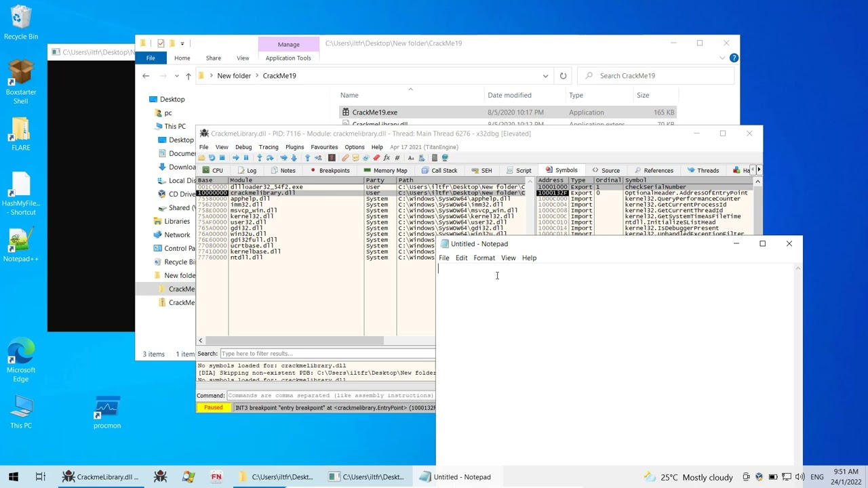Open Task View on the taskbar

(x=40, y=477)
